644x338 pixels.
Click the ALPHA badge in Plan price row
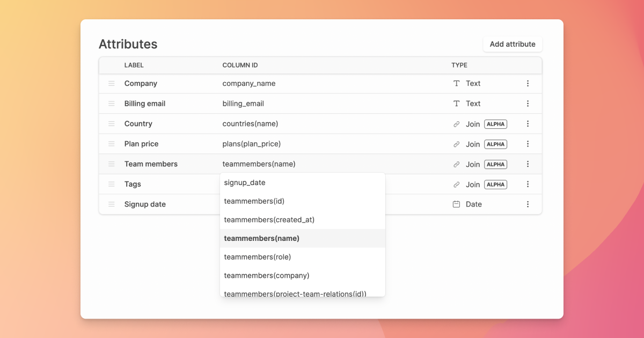496,144
